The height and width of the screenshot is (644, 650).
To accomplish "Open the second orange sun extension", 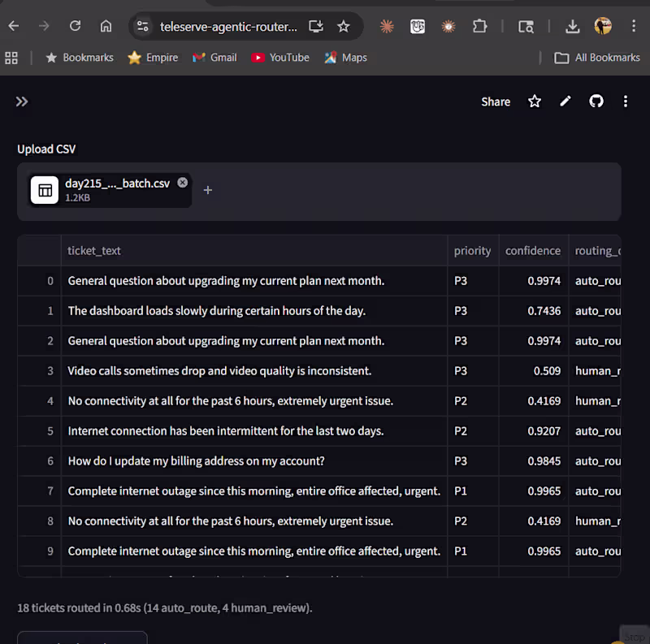I will pyautogui.click(x=448, y=27).
